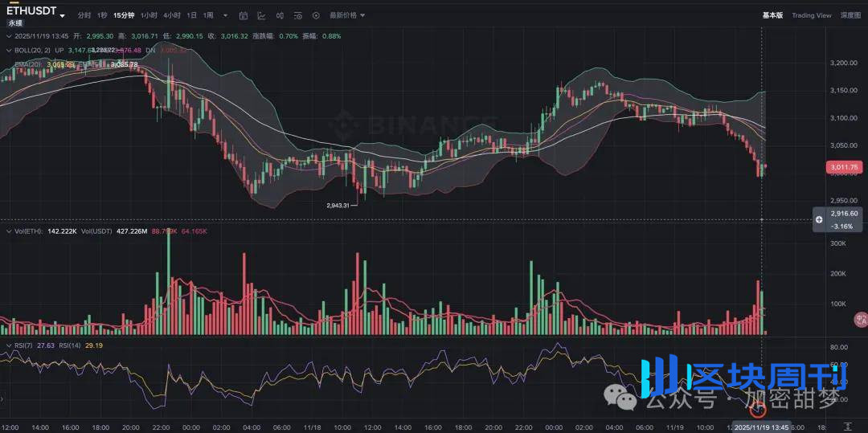Screen dimensions: 868x433
Task: Click the 300K volume axis label
Action: 837,244
